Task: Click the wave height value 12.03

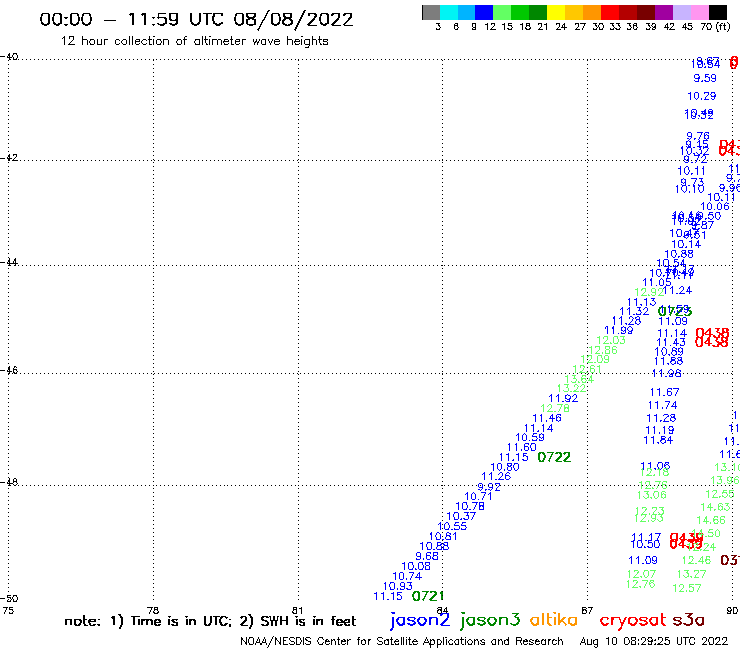Action: pos(611,340)
